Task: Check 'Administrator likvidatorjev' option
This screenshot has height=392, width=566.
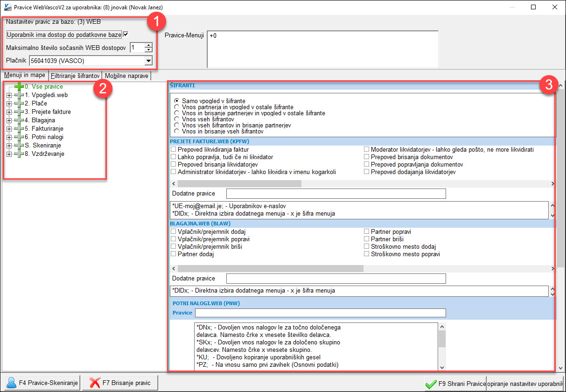Action: [x=174, y=172]
